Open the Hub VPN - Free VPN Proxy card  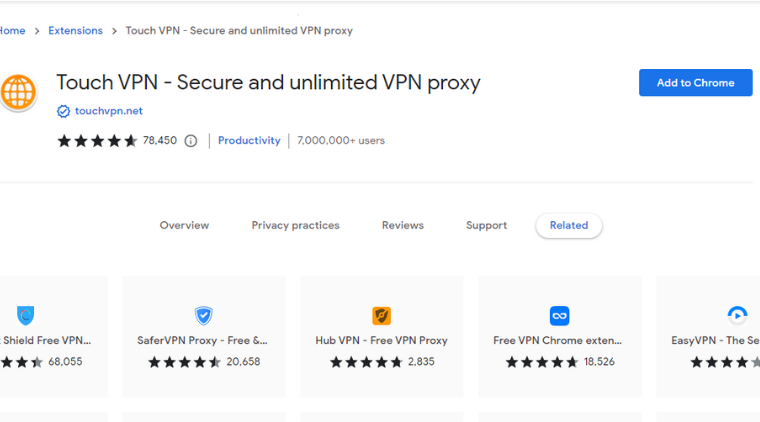(382, 337)
